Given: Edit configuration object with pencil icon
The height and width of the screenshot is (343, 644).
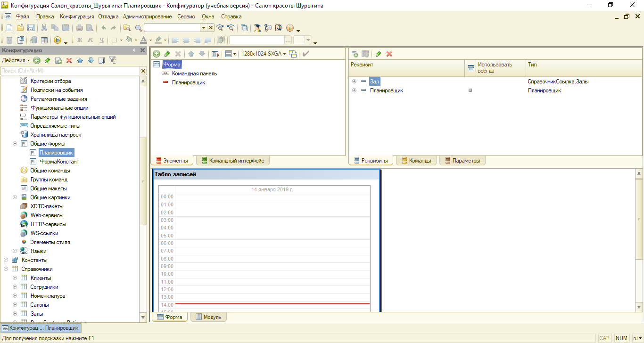Looking at the screenshot, I should (x=48, y=60).
